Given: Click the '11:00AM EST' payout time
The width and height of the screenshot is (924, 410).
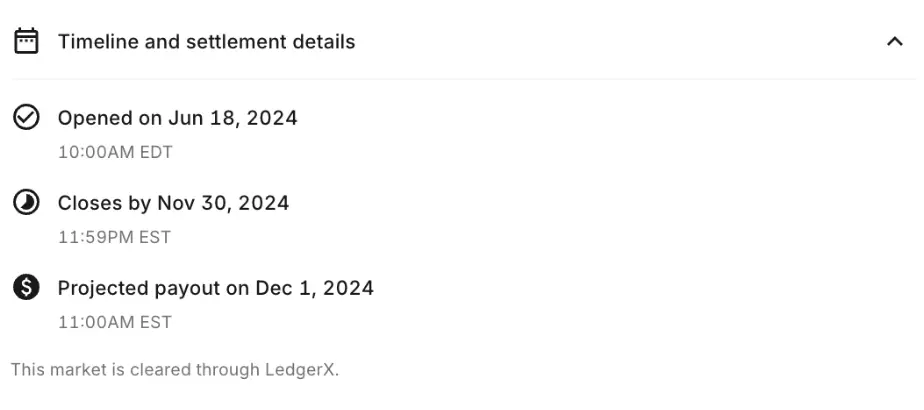Looking at the screenshot, I should coord(114,322).
